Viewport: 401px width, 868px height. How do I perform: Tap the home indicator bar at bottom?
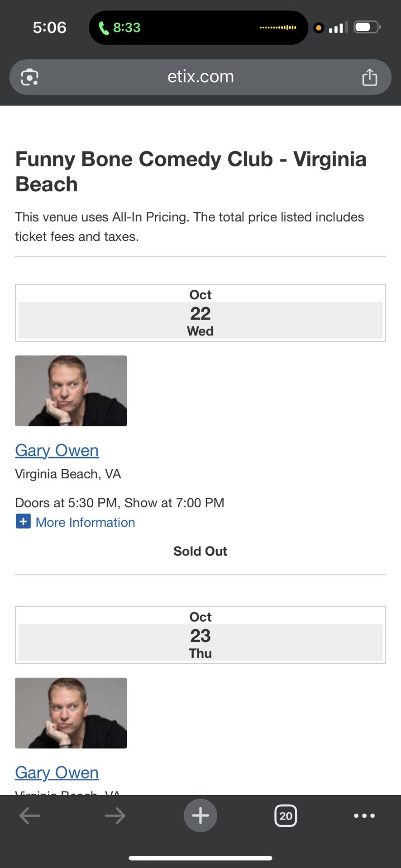coord(200,854)
